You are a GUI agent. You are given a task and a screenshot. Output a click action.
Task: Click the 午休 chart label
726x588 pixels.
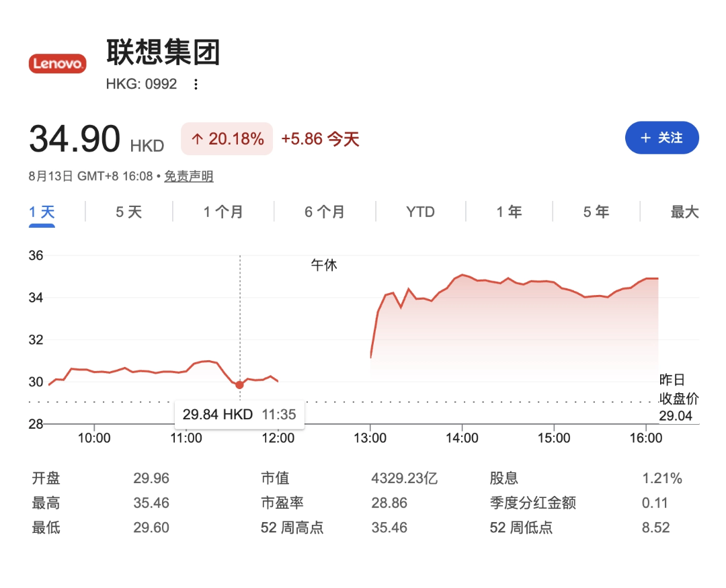tap(323, 265)
